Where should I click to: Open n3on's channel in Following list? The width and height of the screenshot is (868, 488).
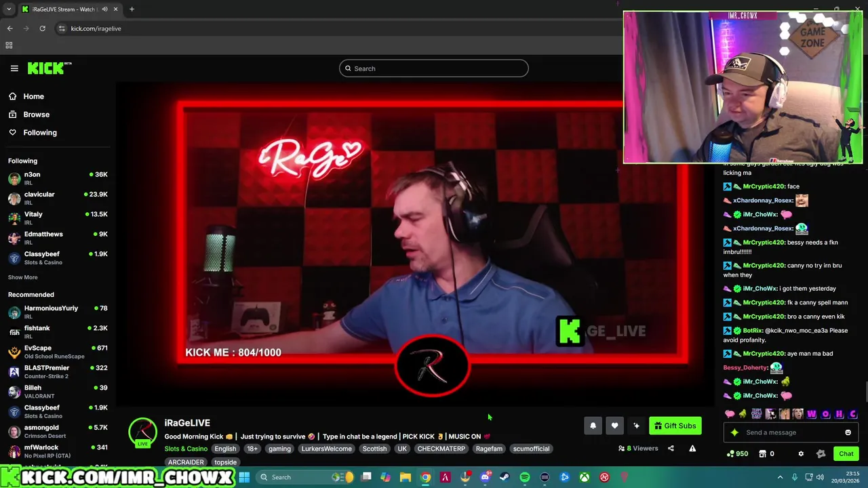pos(58,178)
